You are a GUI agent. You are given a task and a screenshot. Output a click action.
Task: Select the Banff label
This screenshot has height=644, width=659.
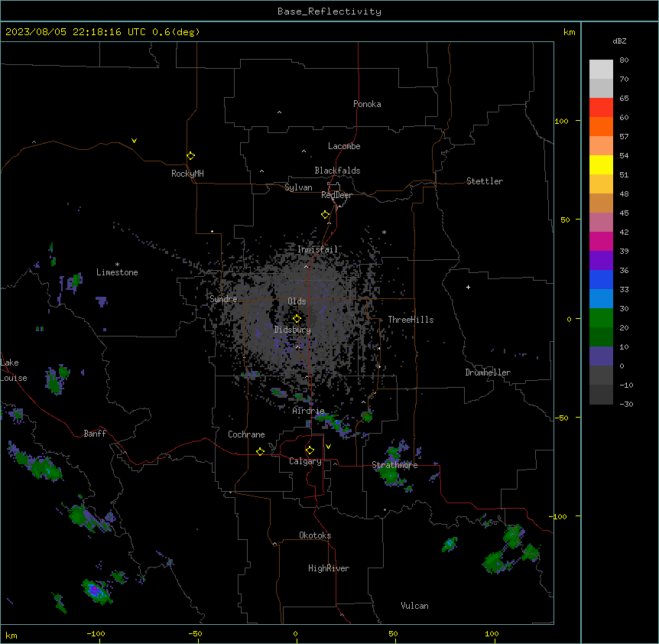click(95, 434)
